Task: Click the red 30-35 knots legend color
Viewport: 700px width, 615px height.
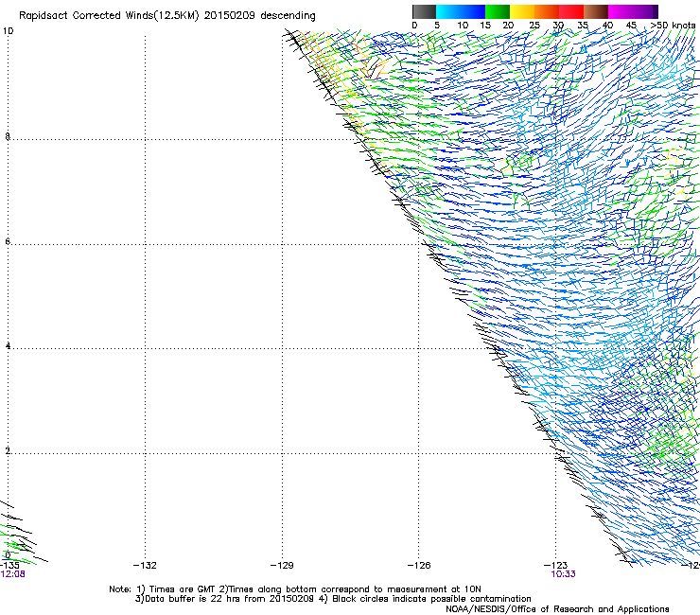Action: click(571, 11)
